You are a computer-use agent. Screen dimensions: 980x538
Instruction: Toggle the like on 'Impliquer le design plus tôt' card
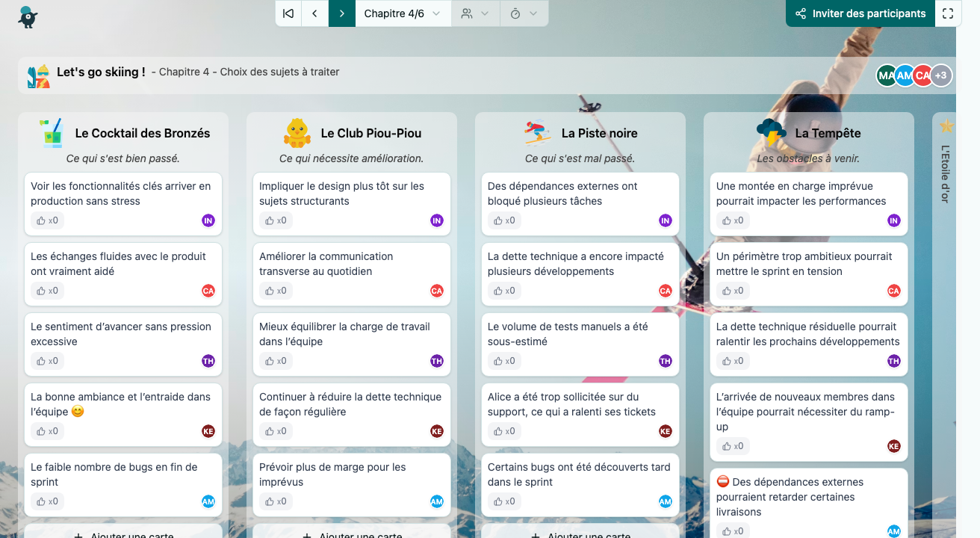tap(276, 220)
